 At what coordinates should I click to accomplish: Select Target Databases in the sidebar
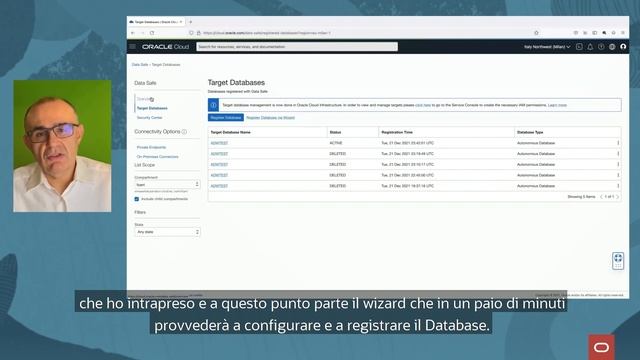point(152,109)
